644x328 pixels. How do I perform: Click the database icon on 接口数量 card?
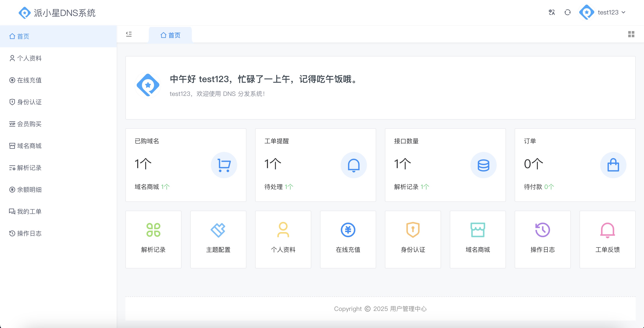point(483,165)
